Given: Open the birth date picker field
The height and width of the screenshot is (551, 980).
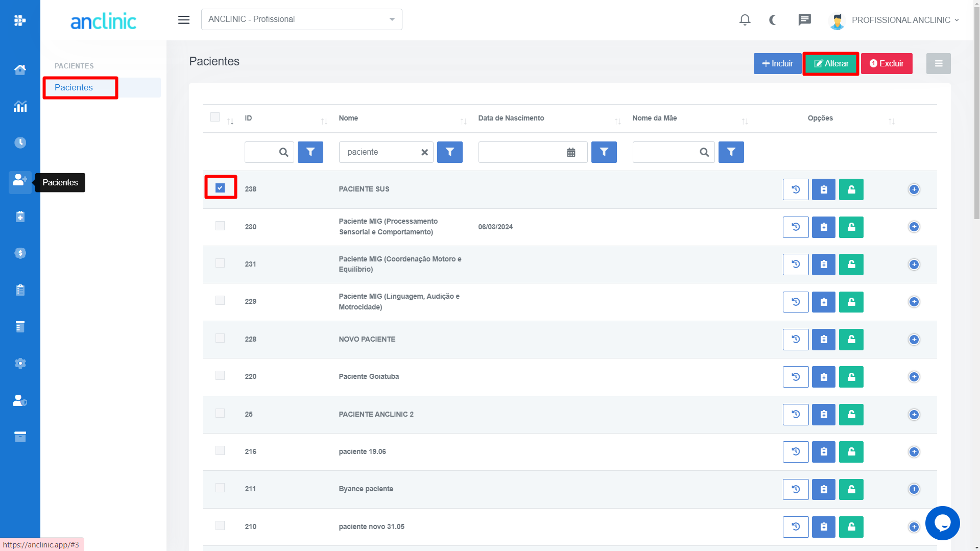Looking at the screenshot, I should click(533, 152).
